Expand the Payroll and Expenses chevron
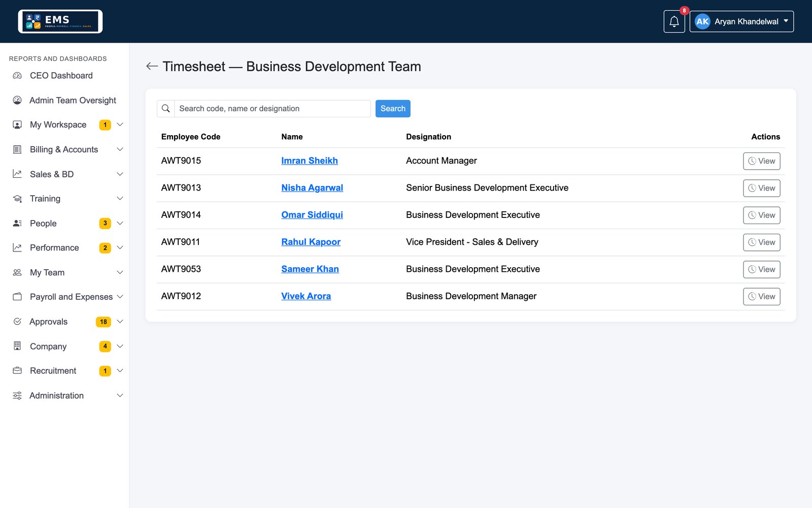Viewport: 812px width, 508px height. coord(120,297)
